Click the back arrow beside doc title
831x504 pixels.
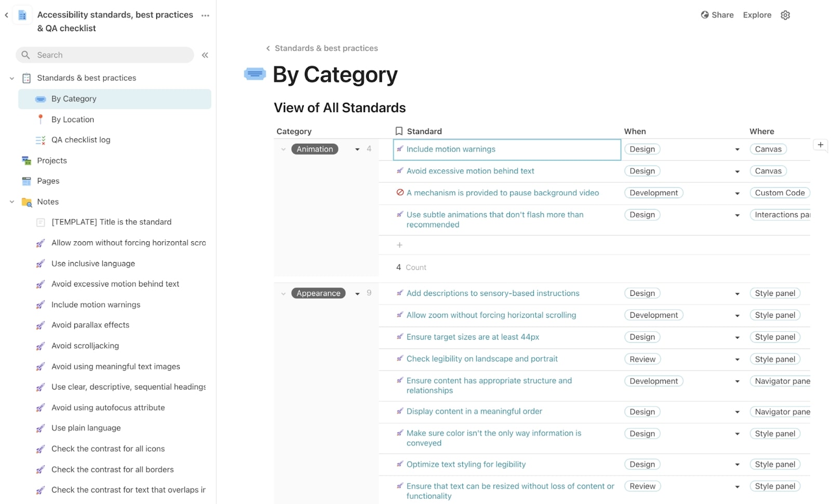click(x=6, y=15)
